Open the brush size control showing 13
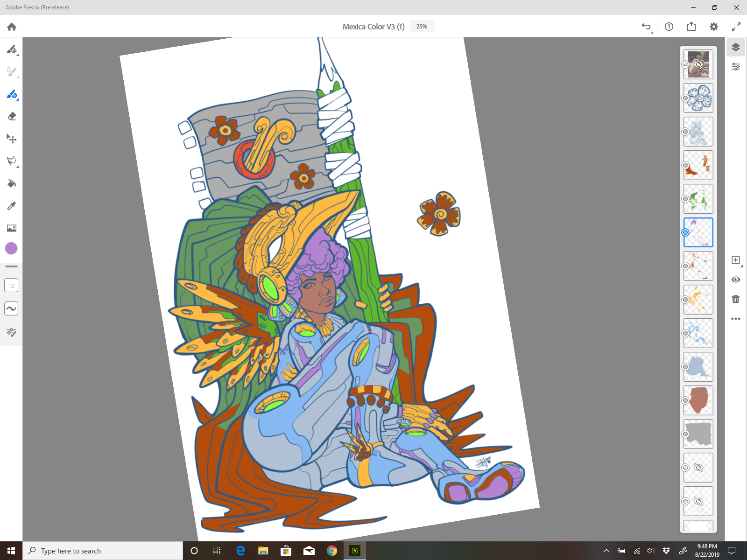Image resolution: width=747 pixels, height=560 pixels. (x=11, y=286)
